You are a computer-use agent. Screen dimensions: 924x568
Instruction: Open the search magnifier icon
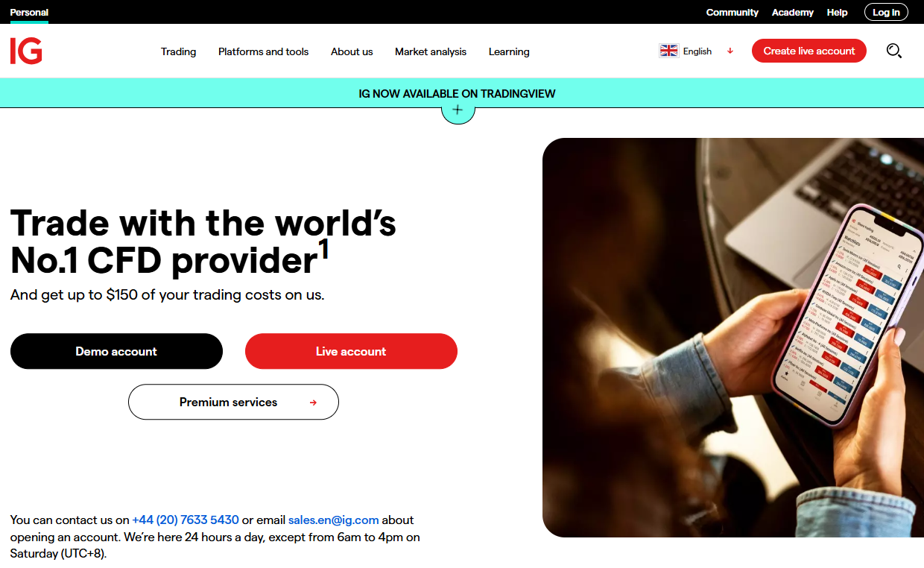[x=894, y=51]
